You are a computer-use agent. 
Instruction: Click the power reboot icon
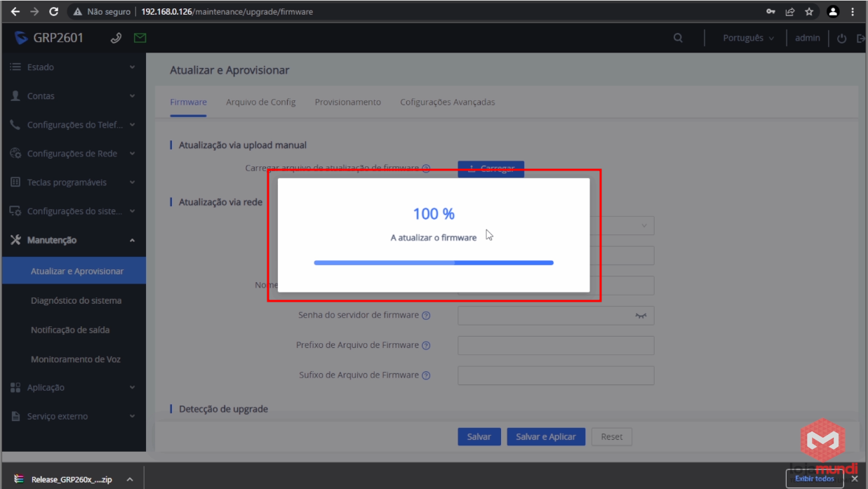coord(842,39)
